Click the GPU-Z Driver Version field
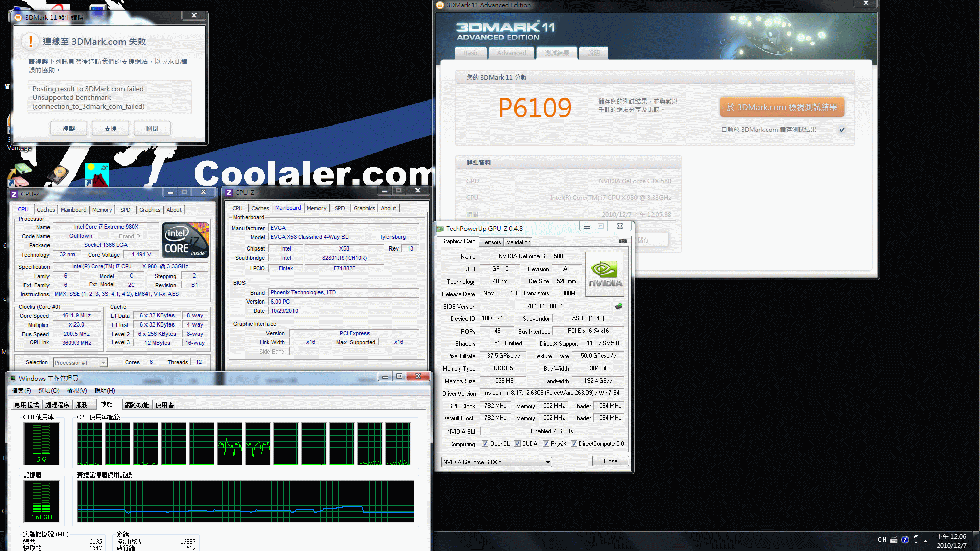This screenshot has width=980, height=551. coord(552,393)
